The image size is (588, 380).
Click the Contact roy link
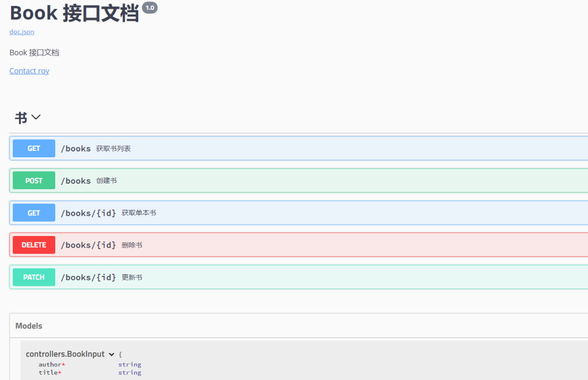(x=29, y=71)
